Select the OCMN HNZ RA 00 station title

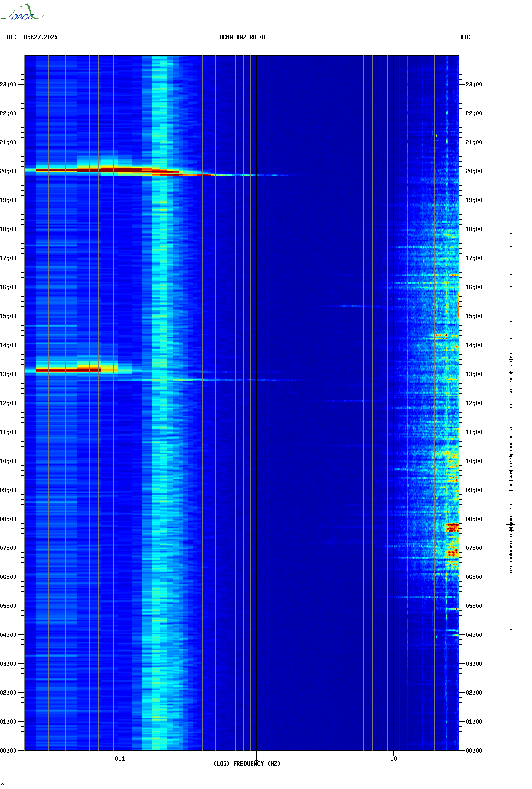(x=242, y=37)
